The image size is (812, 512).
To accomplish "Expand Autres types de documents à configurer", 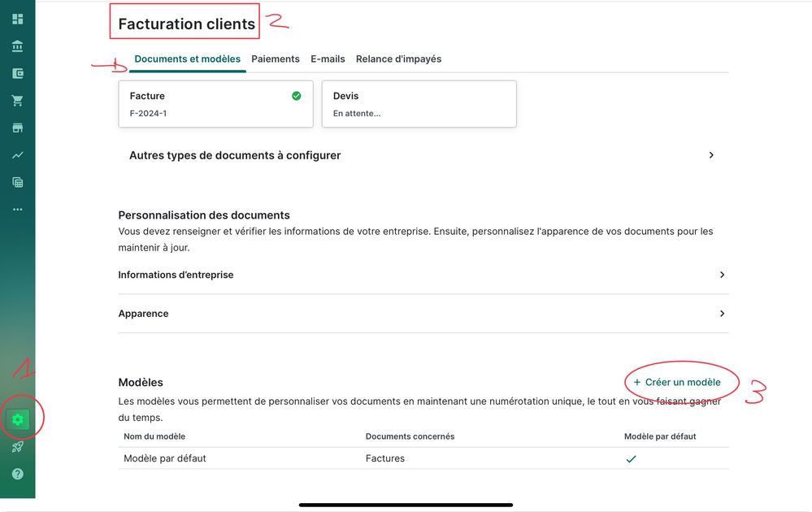I will point(711,155).
